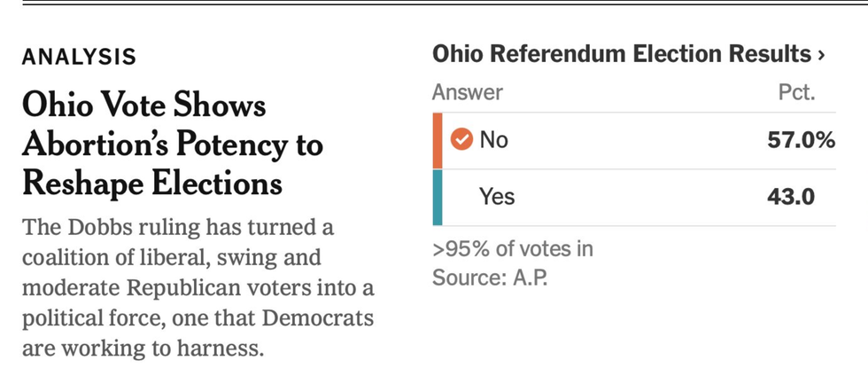
Task: Open the Ohio Referendum Election Results link
Action: (x=620, y=54)
